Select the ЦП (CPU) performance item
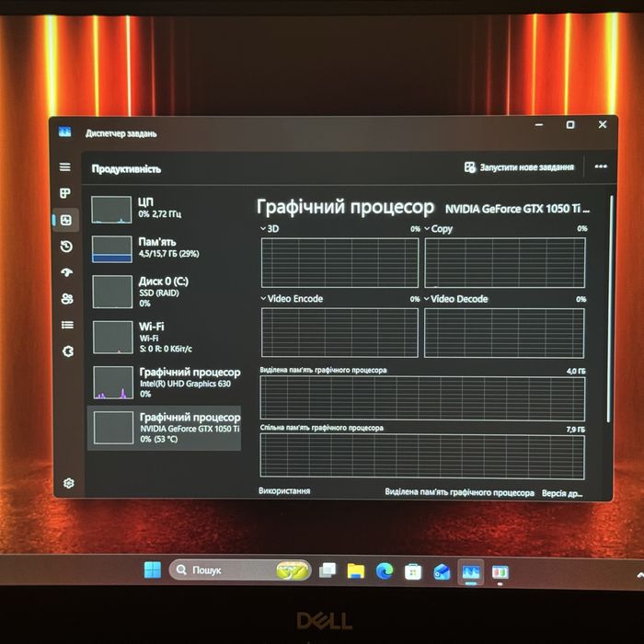Viewport: 644px width, 644px height. (x=165, y=210)
